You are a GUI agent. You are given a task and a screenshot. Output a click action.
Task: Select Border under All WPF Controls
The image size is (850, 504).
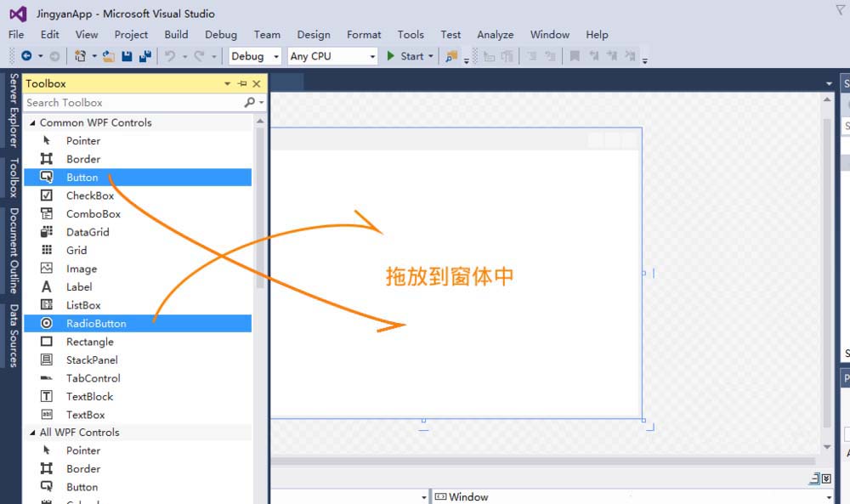[x=138, y=469]
